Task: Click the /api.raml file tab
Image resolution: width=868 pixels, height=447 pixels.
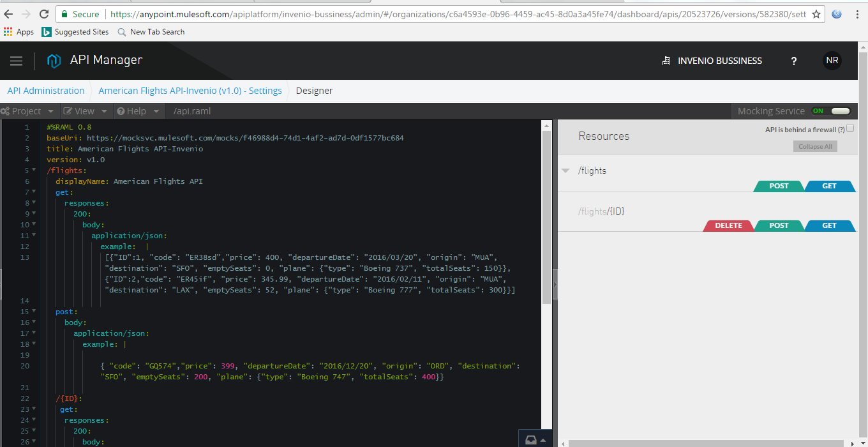Action: (x=192, y=111)
